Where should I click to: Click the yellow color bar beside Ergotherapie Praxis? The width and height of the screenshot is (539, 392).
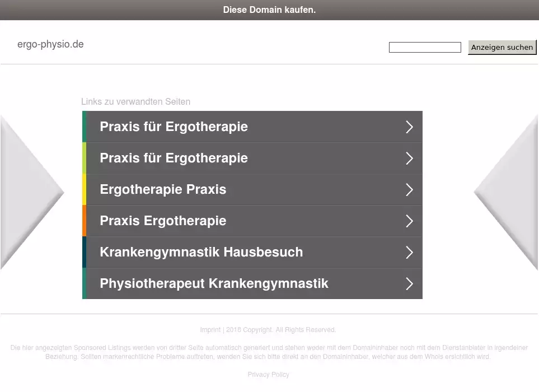85,189
